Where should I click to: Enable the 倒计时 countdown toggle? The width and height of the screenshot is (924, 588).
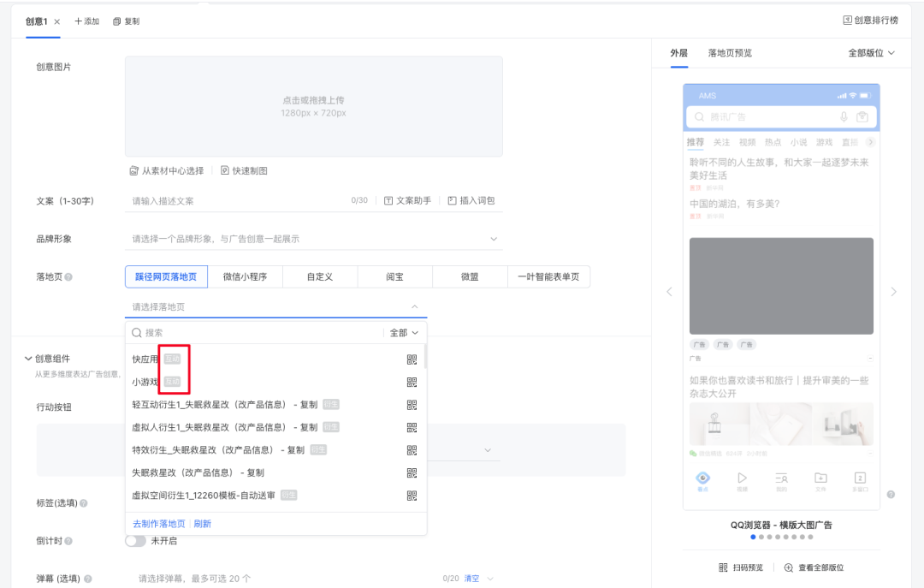[x=135, y=540]
